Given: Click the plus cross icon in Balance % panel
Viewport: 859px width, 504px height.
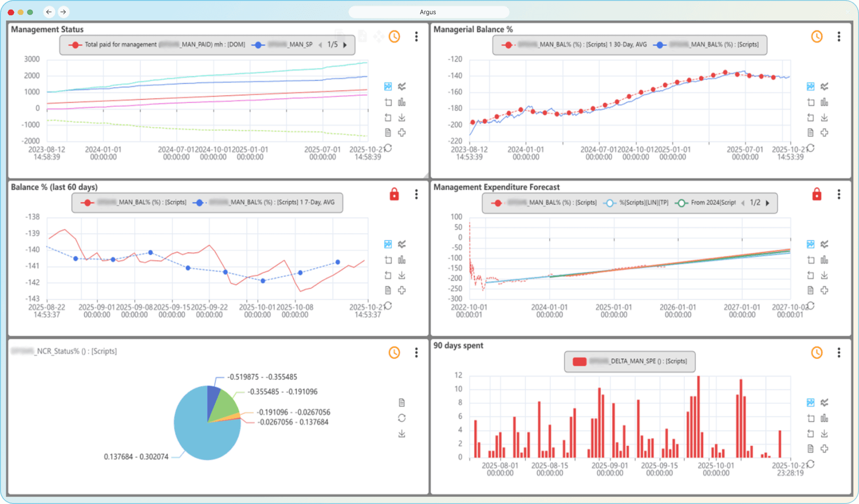Looking at the screenshot, I should (402, 290).
